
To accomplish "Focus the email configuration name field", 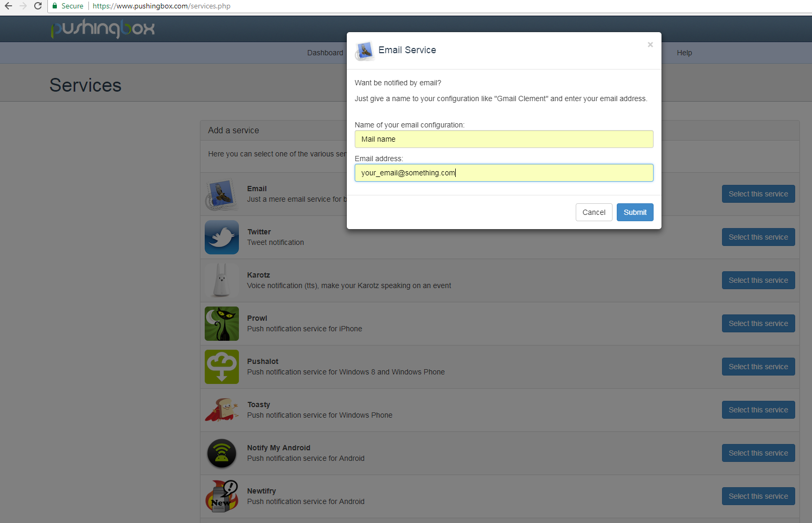I will click(x=504, y=139).
